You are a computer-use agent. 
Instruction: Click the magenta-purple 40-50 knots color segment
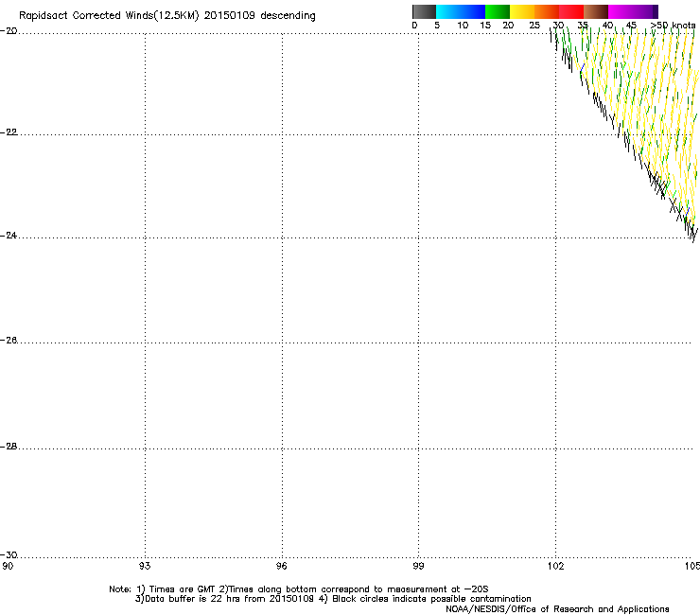click(x=633, y=11)
